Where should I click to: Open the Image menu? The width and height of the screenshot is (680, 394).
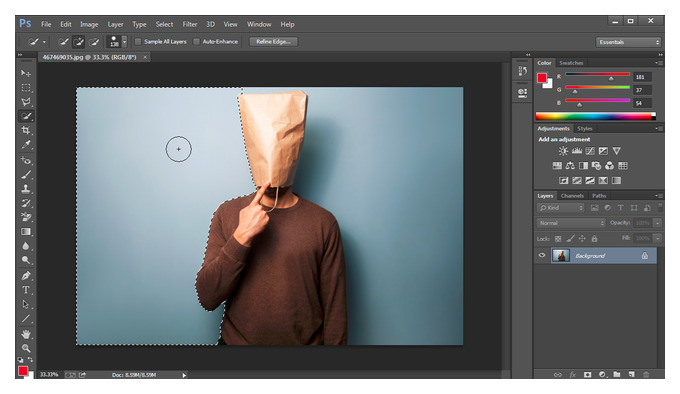[x=89, y=24]
